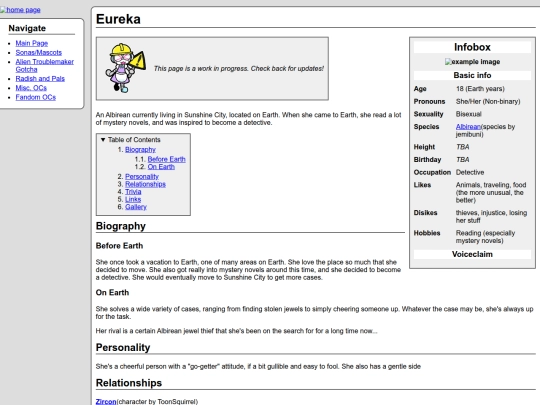Click the Basic info section header
The height and width of the screenshot is (405, 540).
[x=472, y=75]
